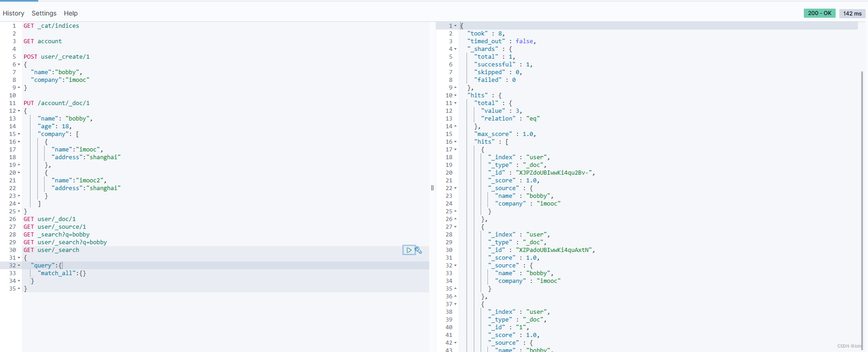
Task: Click the "GET user/_doc/1" request line
Action: click(x=50, y=219)
